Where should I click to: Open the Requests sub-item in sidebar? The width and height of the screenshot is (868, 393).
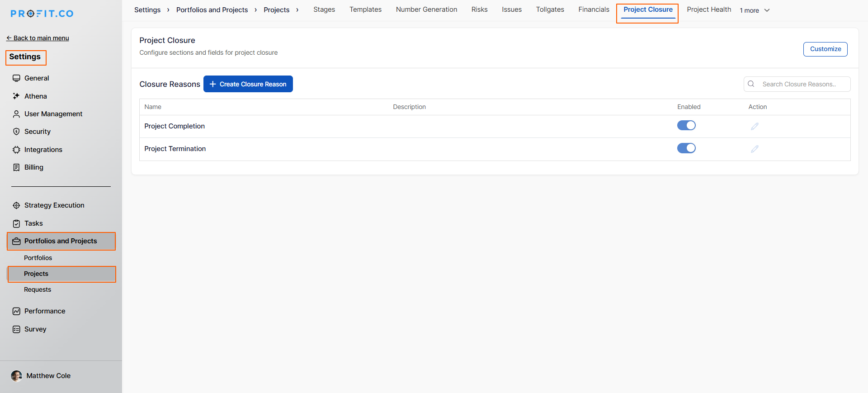38,289
